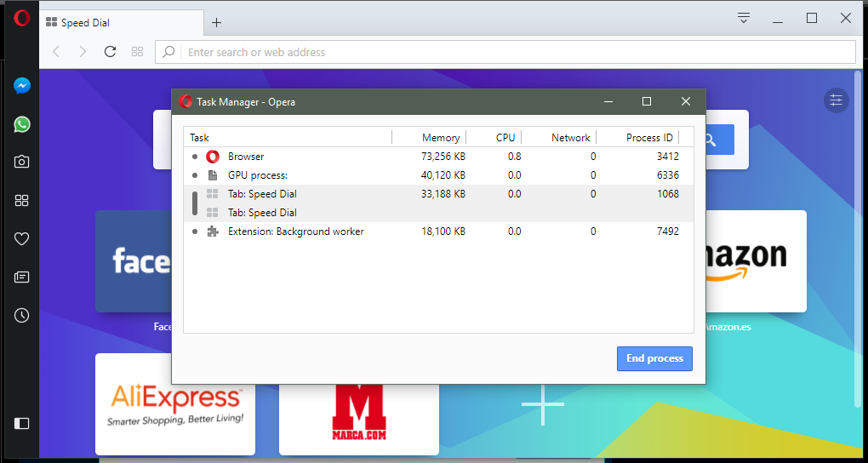Sort tasks by Memory column
868x463 pixels.
coord(440,137)
